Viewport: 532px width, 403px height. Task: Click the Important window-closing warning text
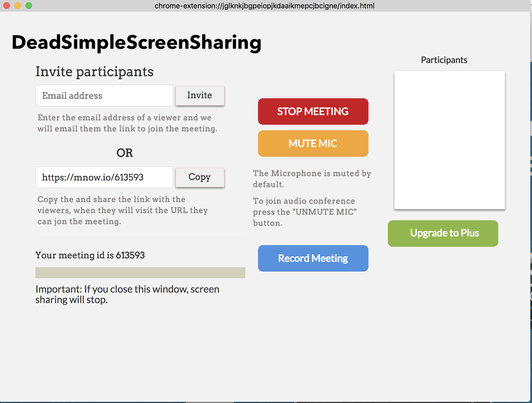point(127,294)
